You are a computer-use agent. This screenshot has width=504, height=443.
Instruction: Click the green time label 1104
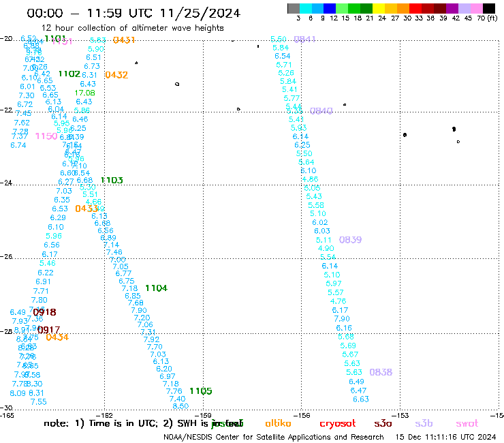[156, 288]
